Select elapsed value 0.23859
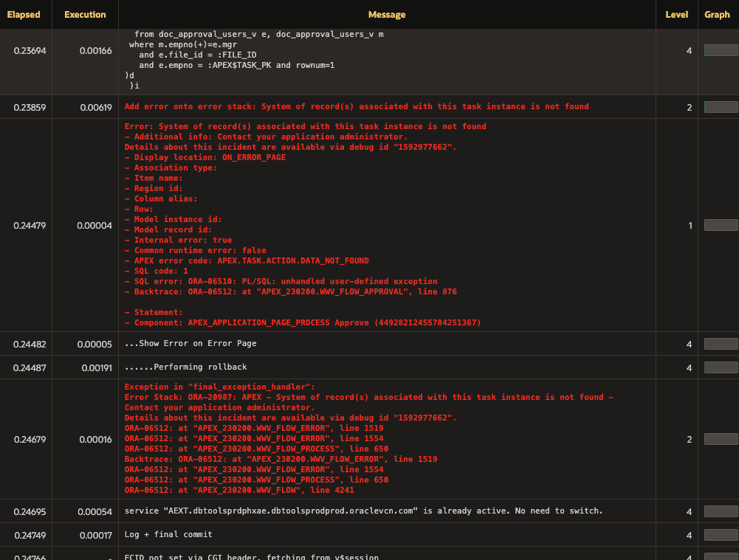The image size is (739, 560). pyautogui.click(x=30, y=108)
